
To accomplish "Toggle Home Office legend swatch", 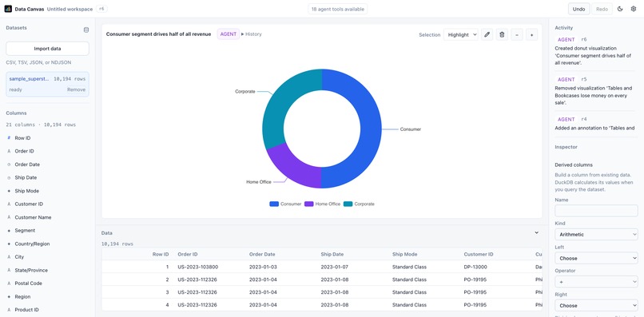I will tap(309, 204).
